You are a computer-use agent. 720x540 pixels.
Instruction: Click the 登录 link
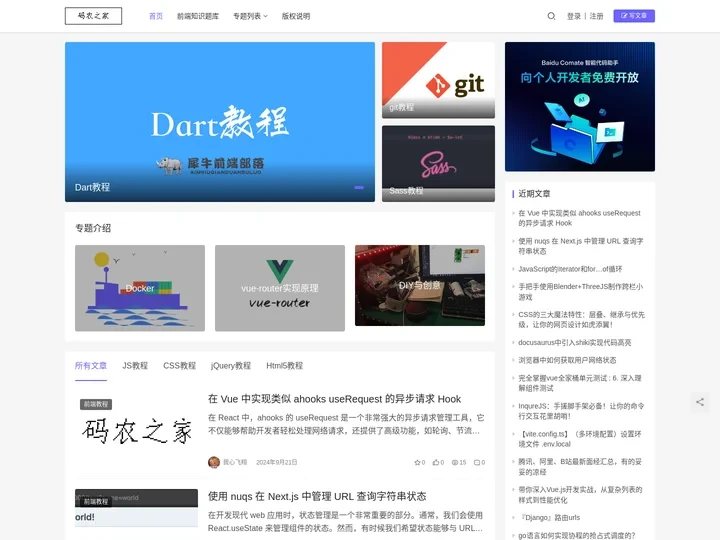click(x=574, y=16)
